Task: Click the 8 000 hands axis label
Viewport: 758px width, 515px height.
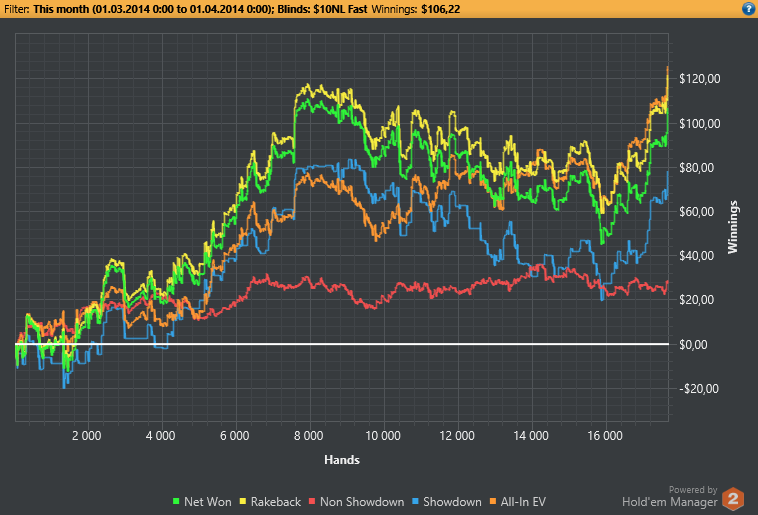Action: (308, 436)
